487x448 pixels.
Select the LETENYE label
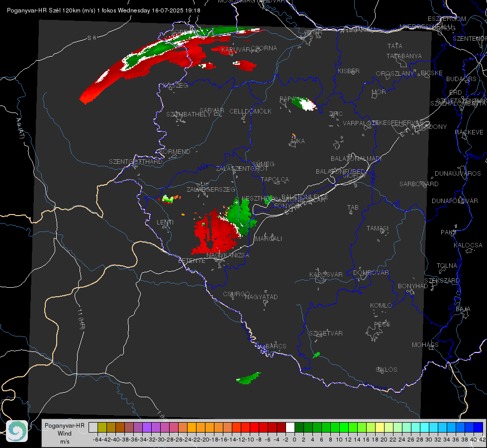tap(192, 261)
